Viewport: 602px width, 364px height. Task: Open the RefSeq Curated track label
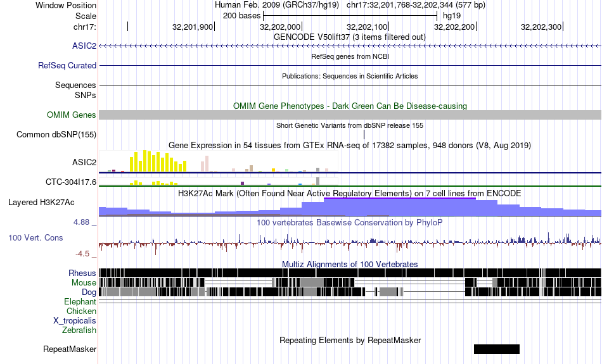point(67,66)
